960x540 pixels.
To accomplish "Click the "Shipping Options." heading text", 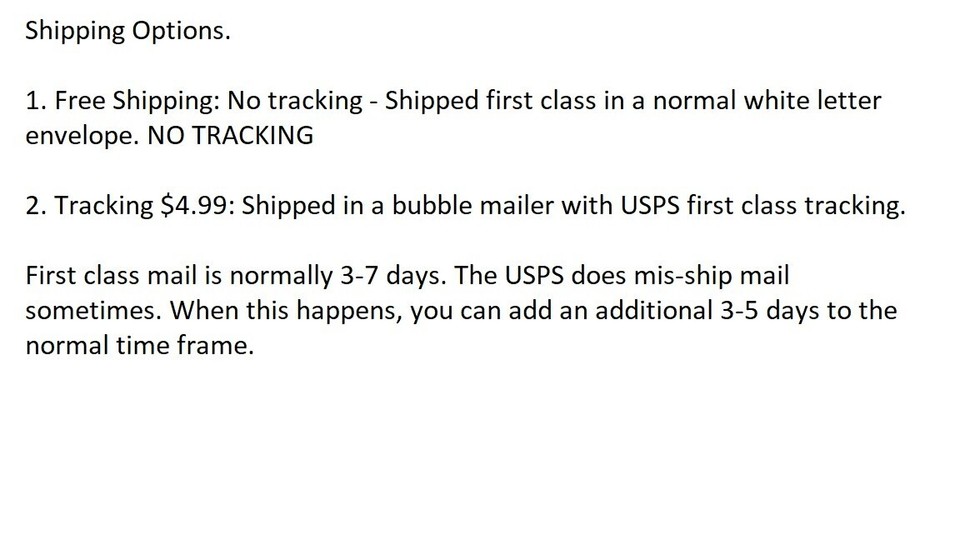I will (127, 31).
